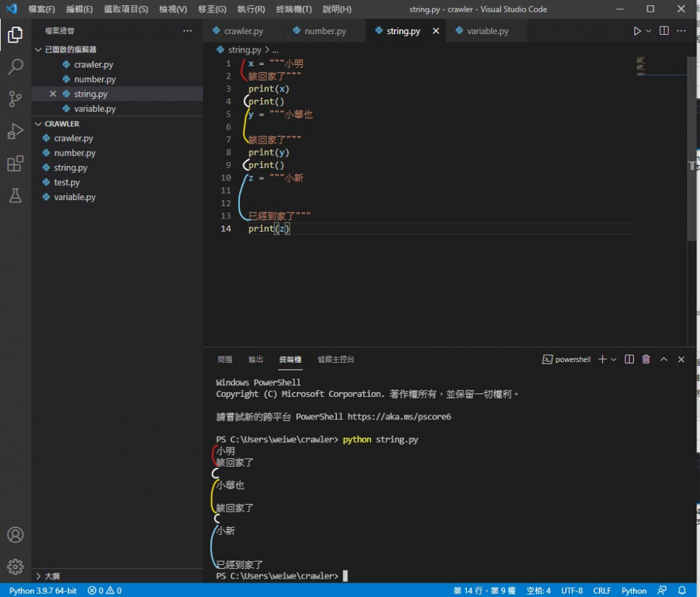Split the terminal pane
Image resolution: width=700 pixels, height=597 pixels.
pyautogui.click(x=629, y=359)
